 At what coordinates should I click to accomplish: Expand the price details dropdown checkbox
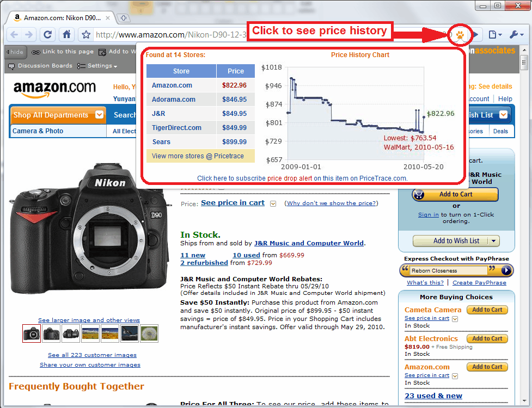coord(273,203)
